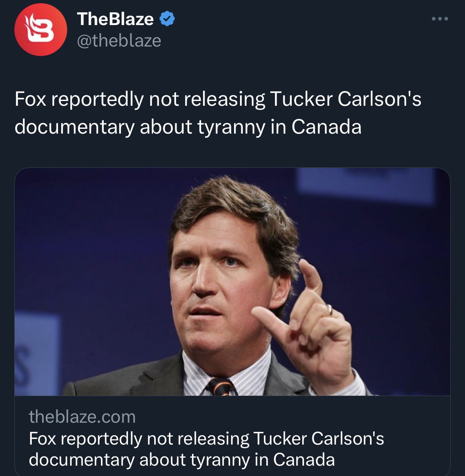Open the link preview photo
Viewport: 465px width, 476px height.
pos(232,282)
